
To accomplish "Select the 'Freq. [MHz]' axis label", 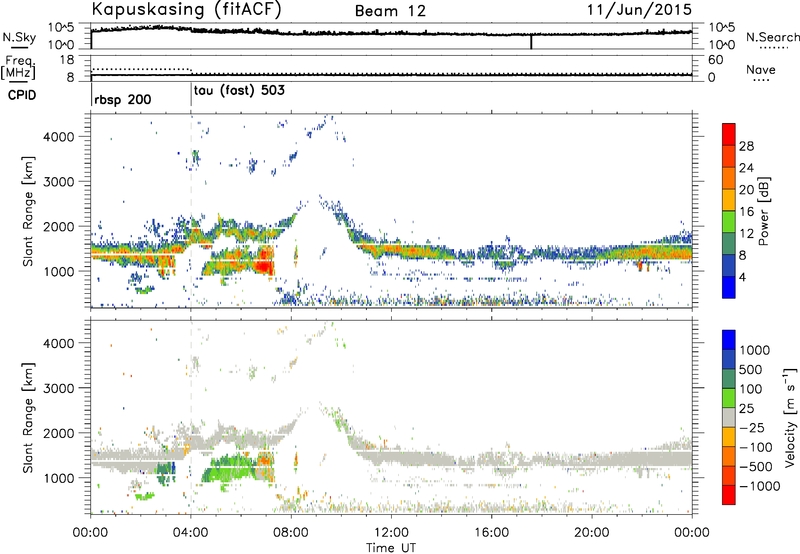I will pos(18,68).
